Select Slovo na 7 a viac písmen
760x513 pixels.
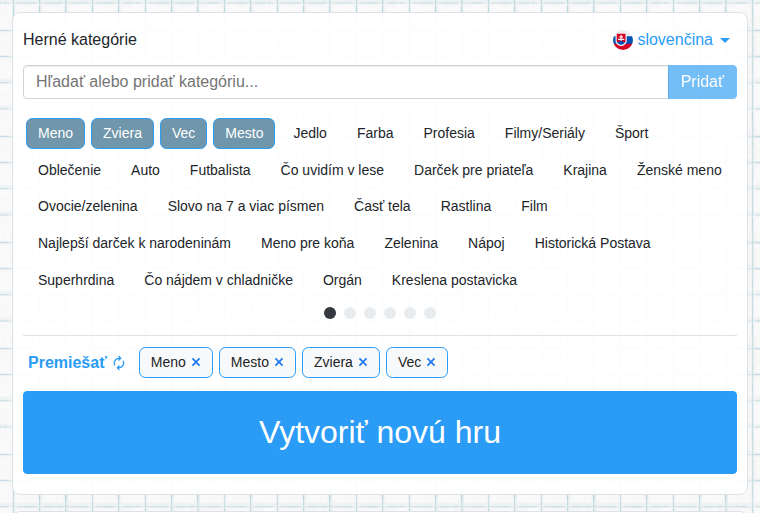click(x=246, y=207)
